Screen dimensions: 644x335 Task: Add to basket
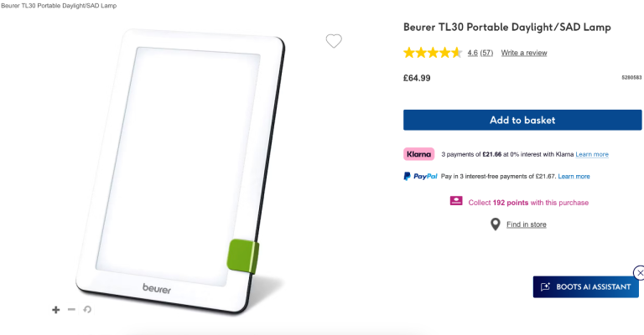click(522, 120)
